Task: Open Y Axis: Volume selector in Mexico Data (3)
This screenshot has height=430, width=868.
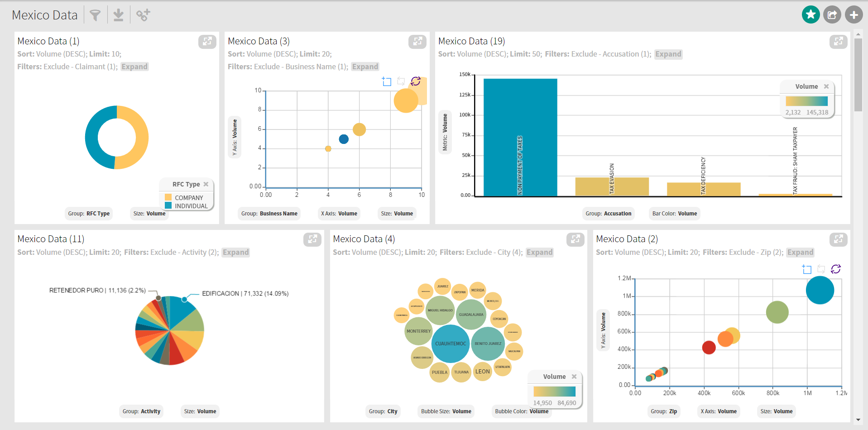Action: (235, 137)
